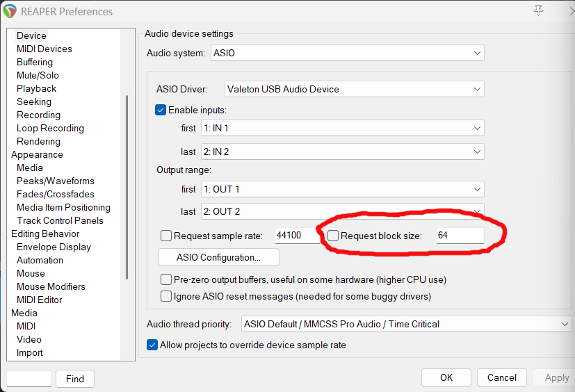
Task: Click the sample rate field showing 44100
Action: 297,235
